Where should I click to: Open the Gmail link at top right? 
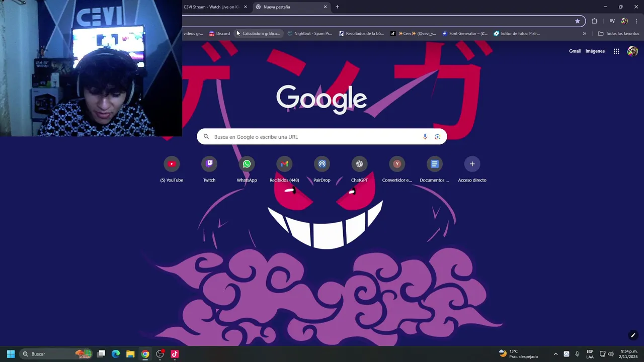pos(575,51)
